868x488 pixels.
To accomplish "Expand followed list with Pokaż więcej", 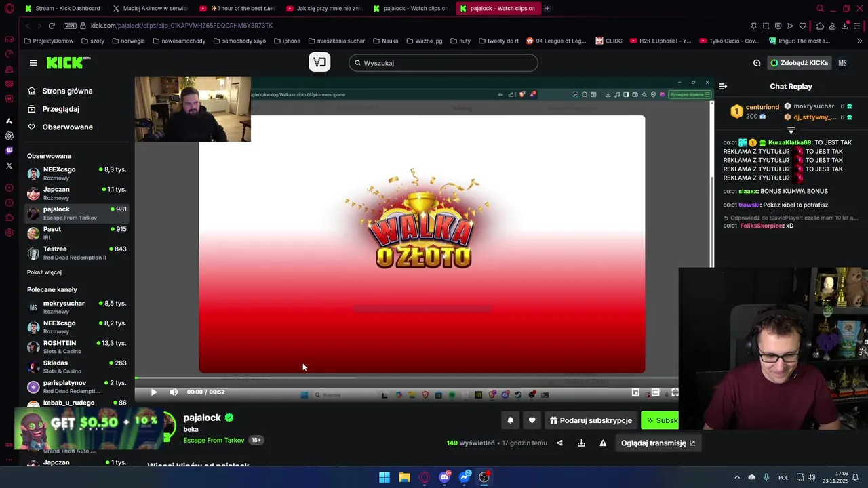I will pyautogui.click(x=44, y=272).
